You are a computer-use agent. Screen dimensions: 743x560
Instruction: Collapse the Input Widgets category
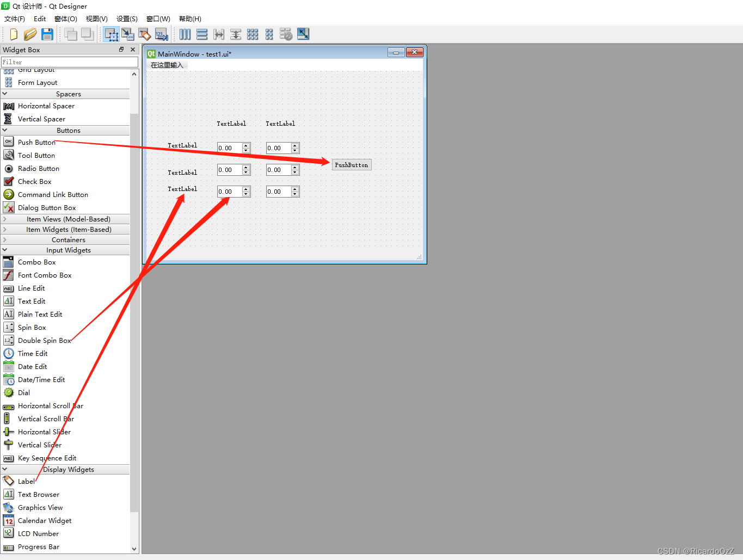(x=5, y=250)
